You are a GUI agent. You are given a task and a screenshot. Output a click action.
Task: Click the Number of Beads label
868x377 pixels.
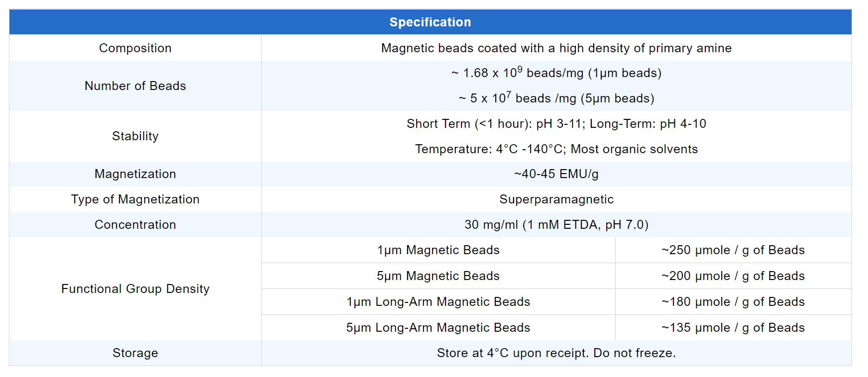click(x=135, y=86)
